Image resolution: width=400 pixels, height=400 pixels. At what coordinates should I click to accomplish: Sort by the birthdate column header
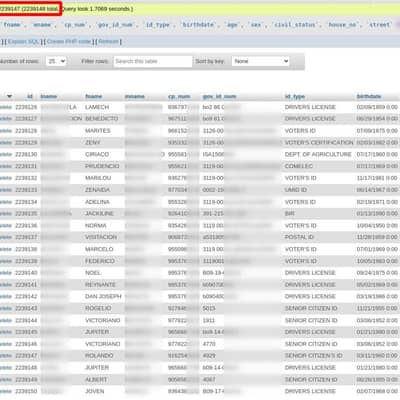(x=369, y=97)
